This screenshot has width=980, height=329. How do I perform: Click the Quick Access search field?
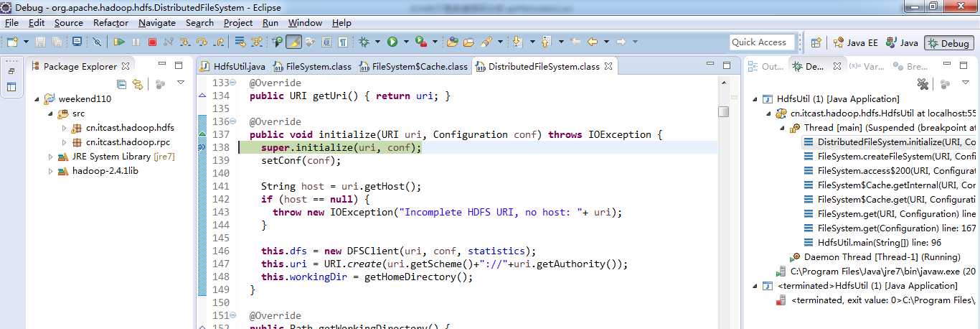point(762,42)
